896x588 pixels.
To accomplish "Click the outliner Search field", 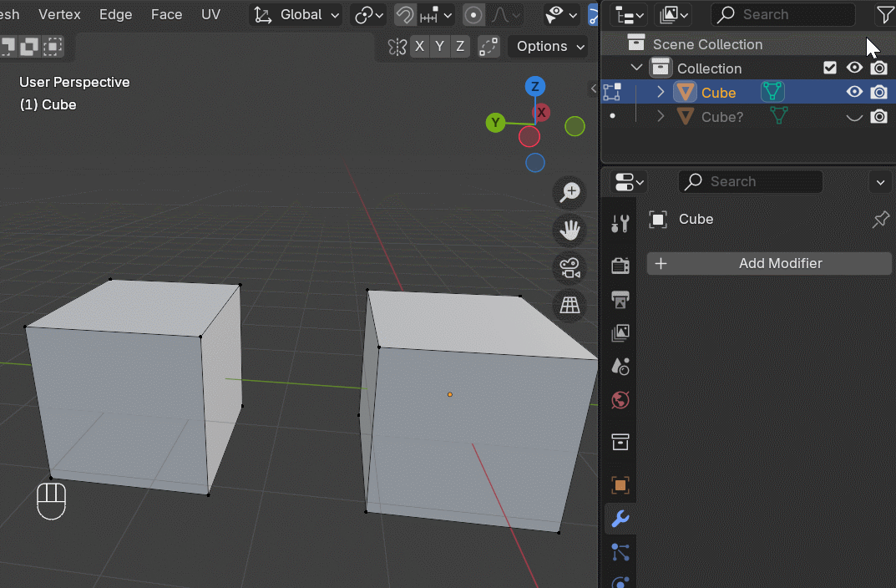I will pos(783,15).
